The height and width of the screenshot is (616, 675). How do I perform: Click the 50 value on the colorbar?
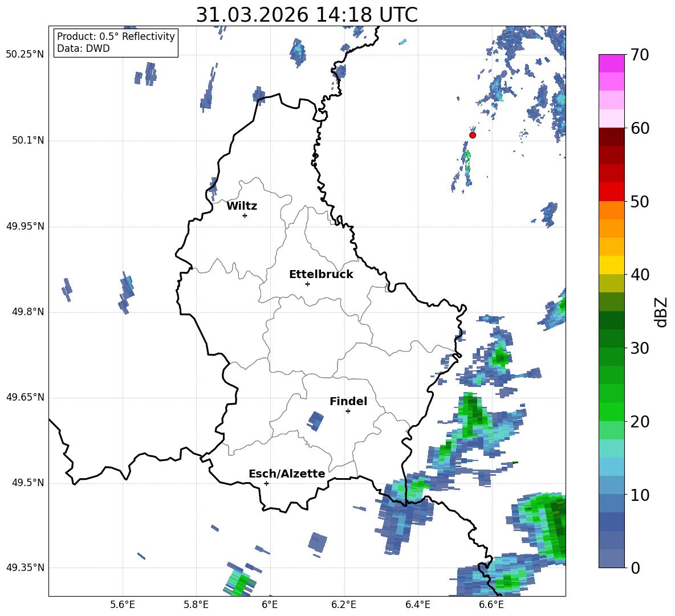(x=640, y=202)
